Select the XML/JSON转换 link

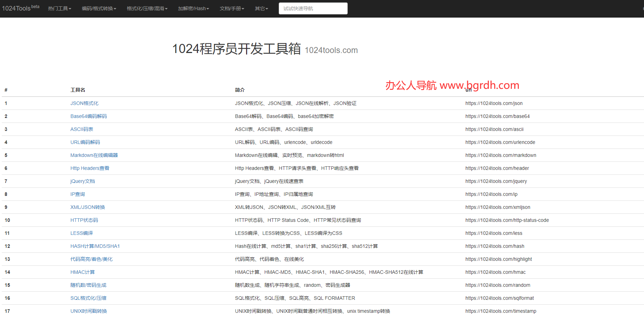(x=87, y=207)
